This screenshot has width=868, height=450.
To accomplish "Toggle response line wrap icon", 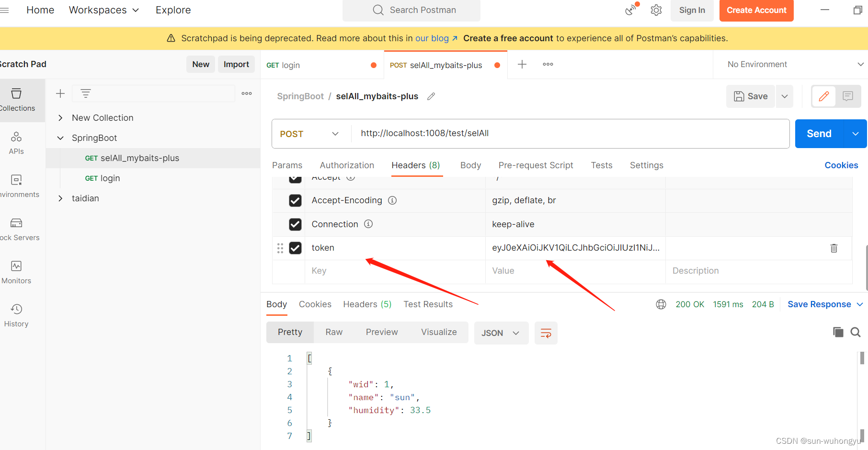I will (x=546, y=333).
